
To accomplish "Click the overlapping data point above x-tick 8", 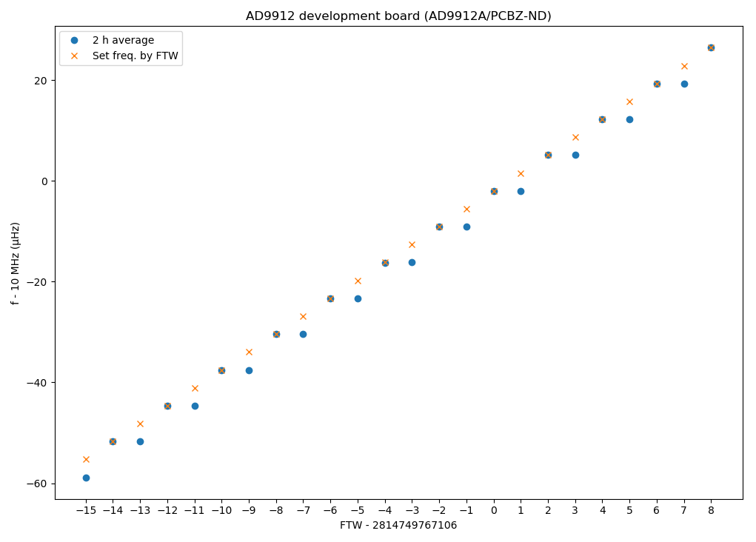I will 711,47.
